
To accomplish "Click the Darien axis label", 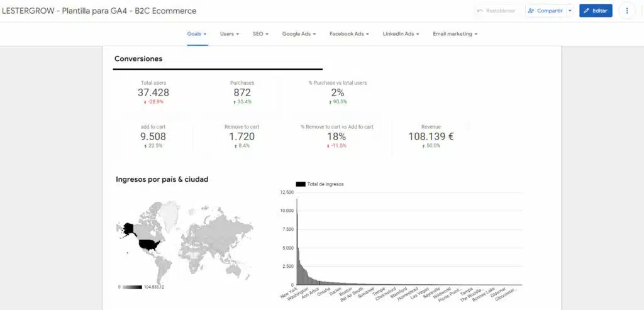I will click(x=335, y=292).
